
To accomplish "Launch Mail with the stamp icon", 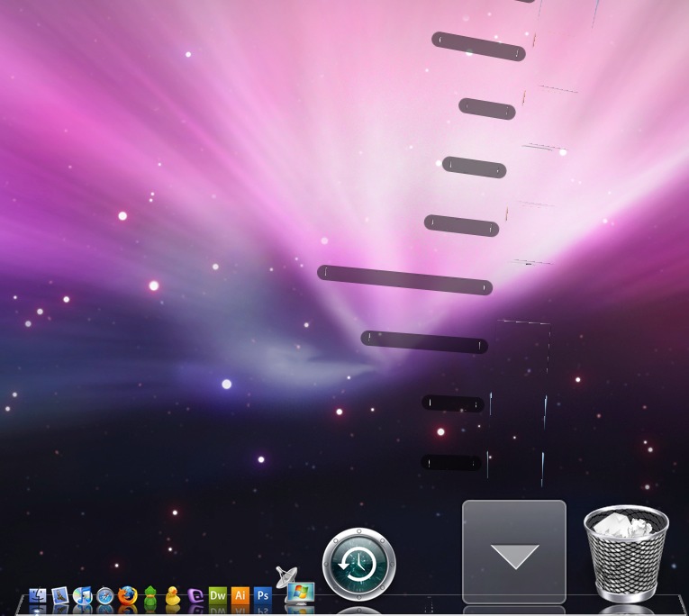I will tap(60, 596).
